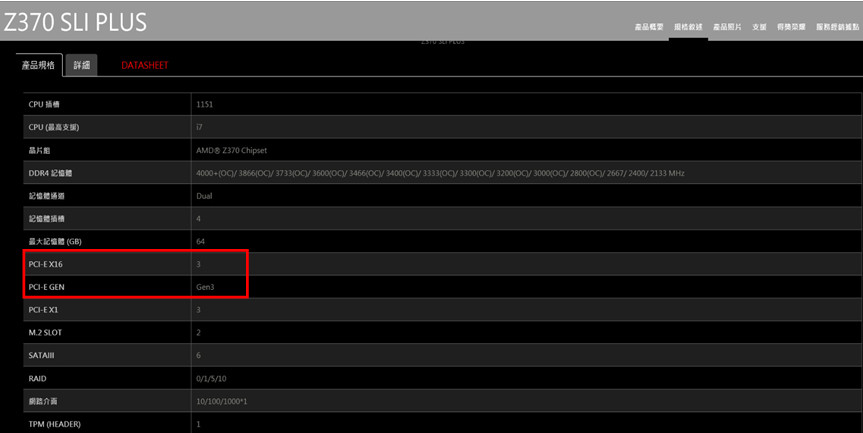Select the 規格敘述 navigation tab

tap(688, 27)
